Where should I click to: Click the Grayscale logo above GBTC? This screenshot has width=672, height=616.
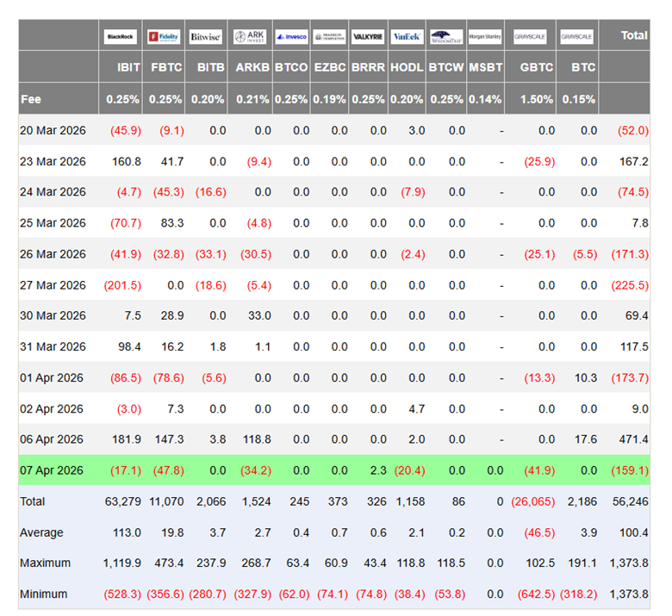pyautogui.click(x=531, y=37)
